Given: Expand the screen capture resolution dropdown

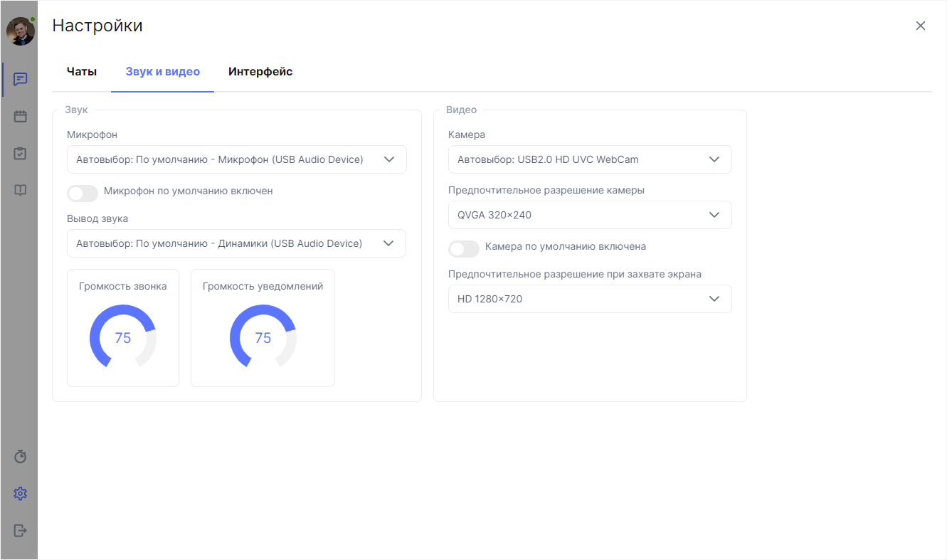Looking at the screenshot, I should [x=590, y=298].
